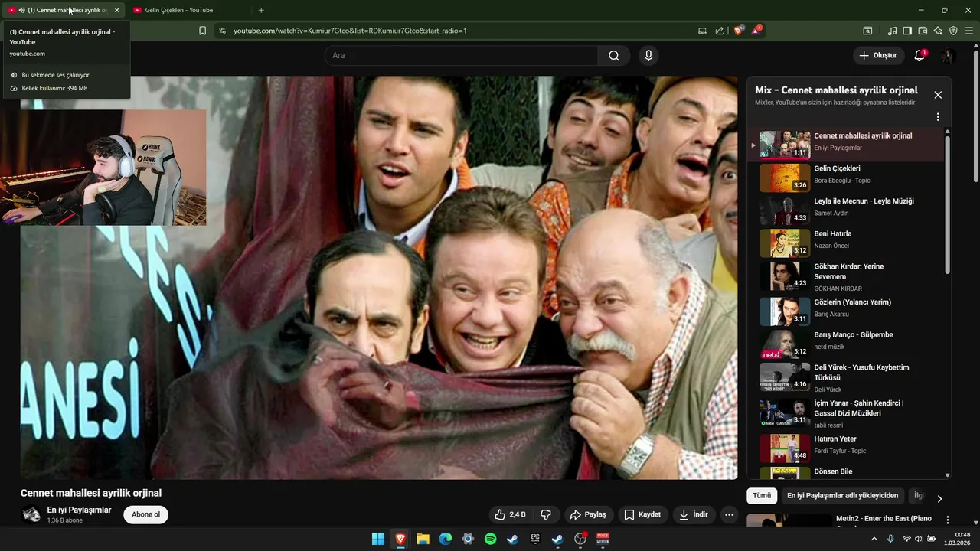
Task: Click the Paylaş share button
Action: pyautogui.click(x=587, y=514)
